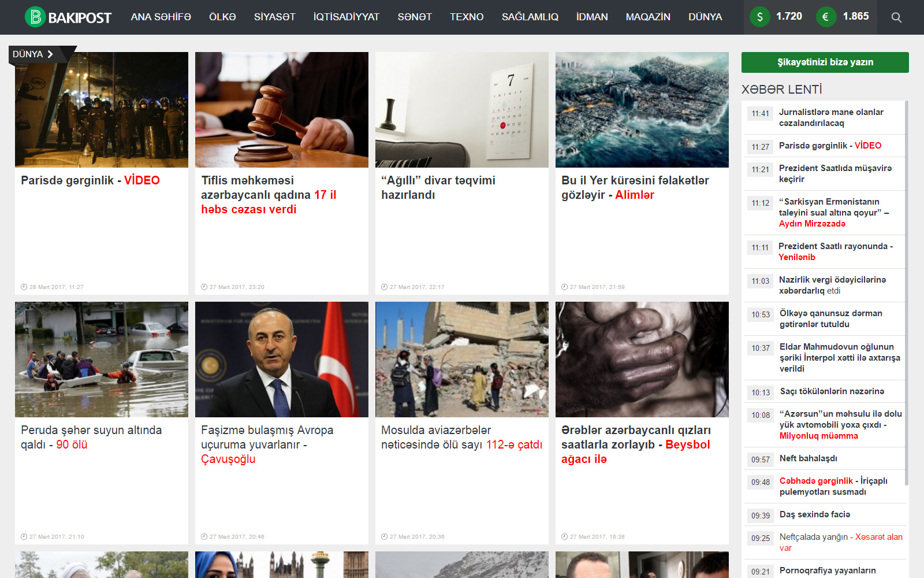This screenshot has width=924, height=578.
Task: Open the wall calendar article image
Action: [x=462, y=110]
